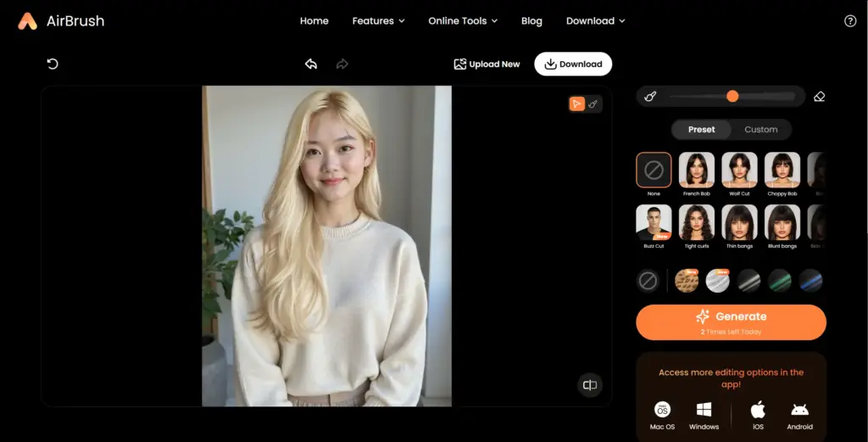This screenshot has height=442, width=868.
Task: Undo the last edit
Action: pyautogui.click(x=311, y=64)
